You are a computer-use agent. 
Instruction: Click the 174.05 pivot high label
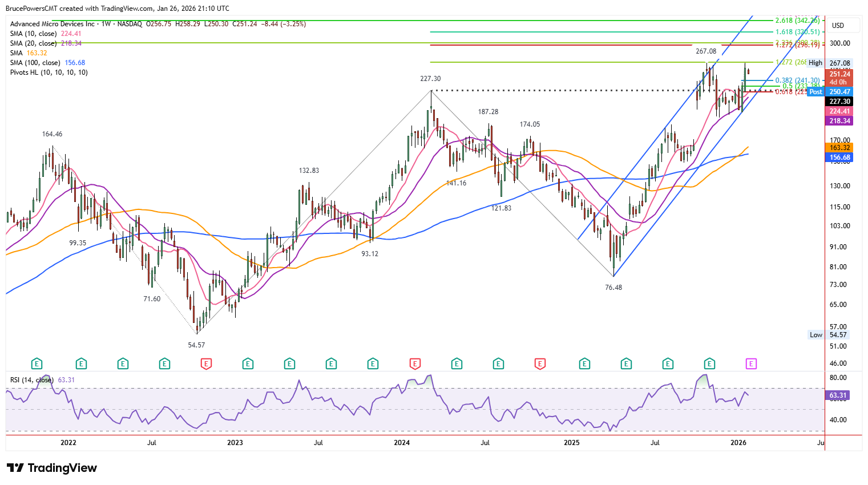[530, 124]
